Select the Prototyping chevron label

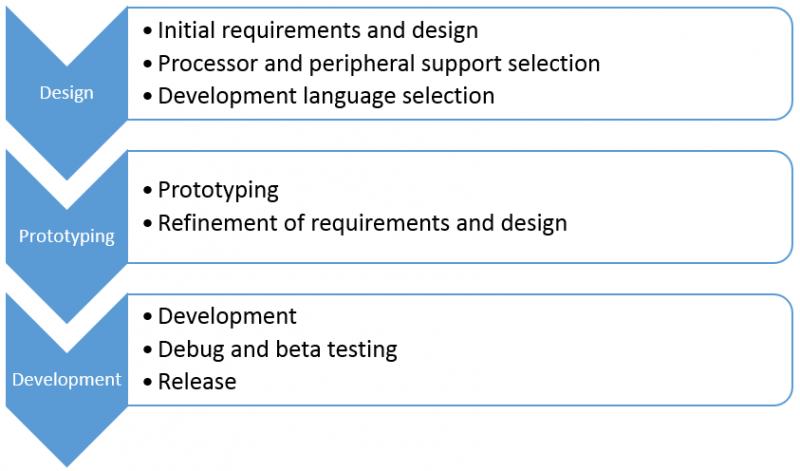[x=66, y=237]
